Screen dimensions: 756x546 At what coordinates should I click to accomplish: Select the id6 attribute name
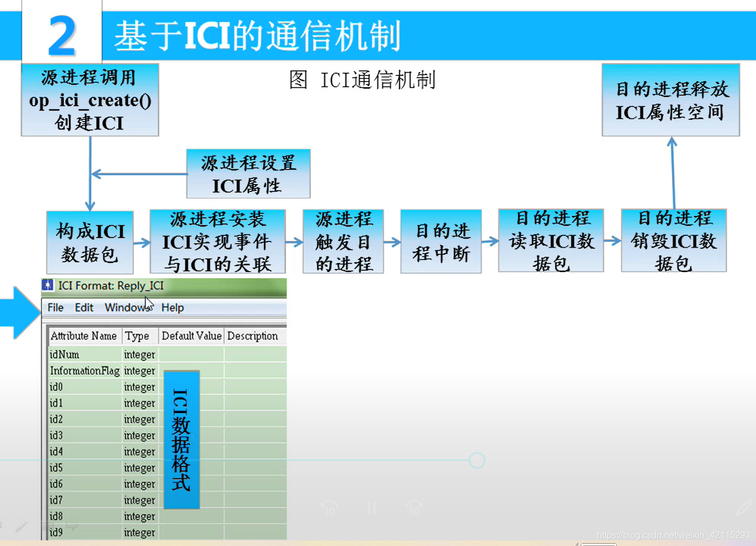pos(56,484)
